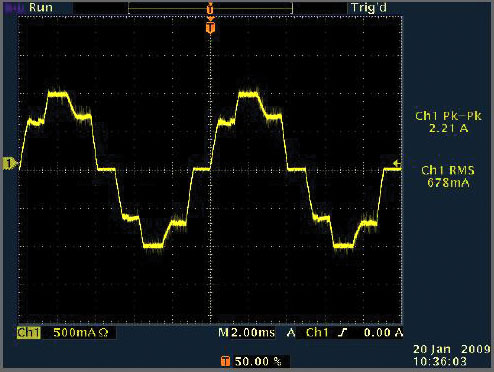Click the orange T icon beside 50.00 %

pos(225,361)
